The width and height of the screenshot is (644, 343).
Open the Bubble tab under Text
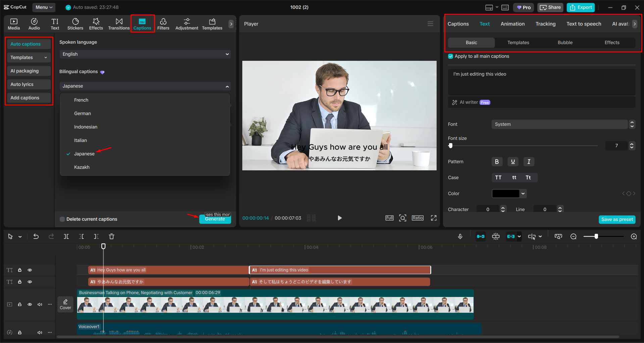(565, 42)
